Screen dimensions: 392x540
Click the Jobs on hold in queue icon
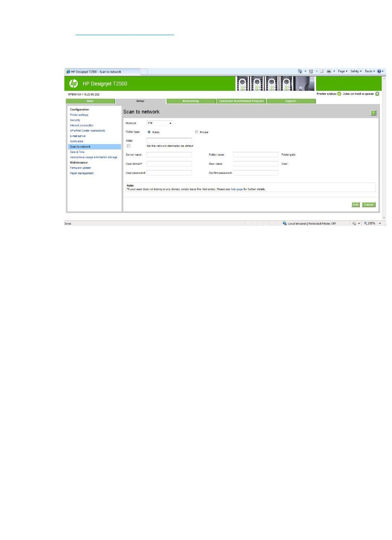point(377,94)
